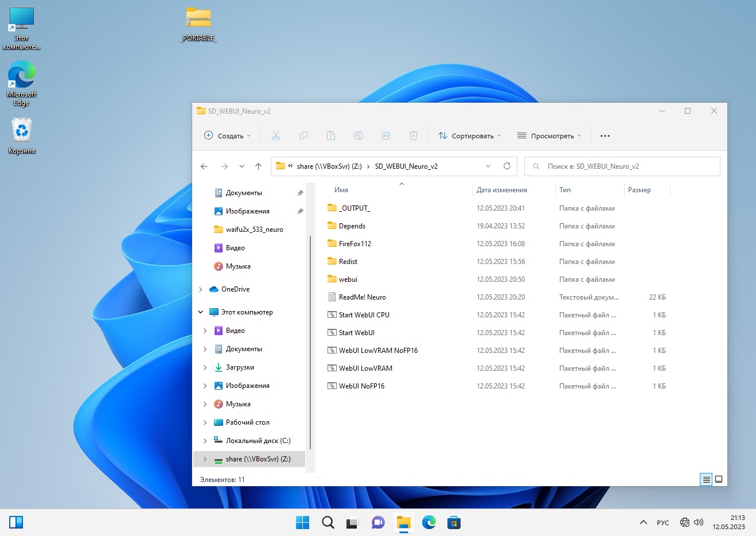
Task: Open Microsoft Store from the taskbar
Action: pyautogui.click(x=454, y=523)
